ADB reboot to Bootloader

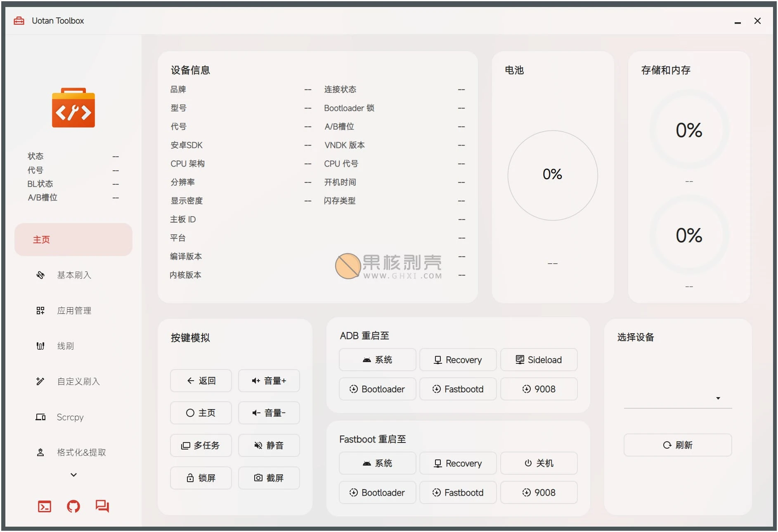(x=378, y=389)
